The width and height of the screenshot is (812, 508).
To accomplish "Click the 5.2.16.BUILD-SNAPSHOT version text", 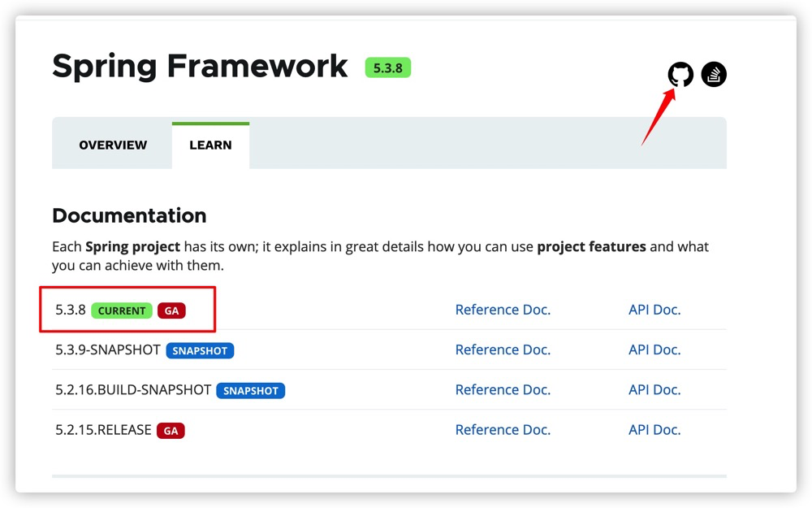I will tap(133, 390).
